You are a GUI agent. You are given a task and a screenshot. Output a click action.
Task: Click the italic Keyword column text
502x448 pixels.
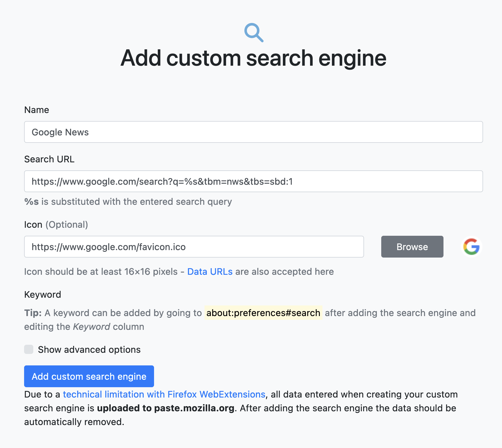click(92, 327)
